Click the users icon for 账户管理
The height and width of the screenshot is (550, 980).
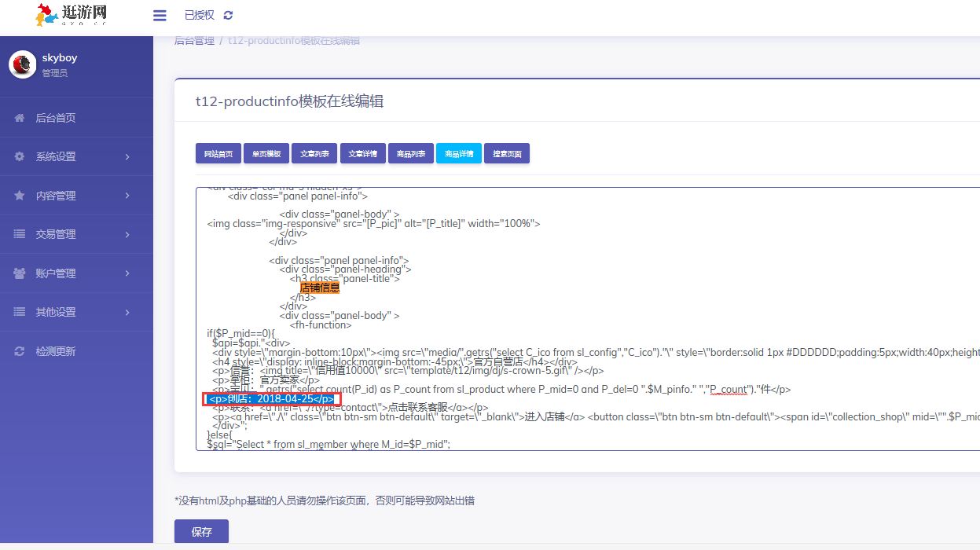[x=20, y=273]
